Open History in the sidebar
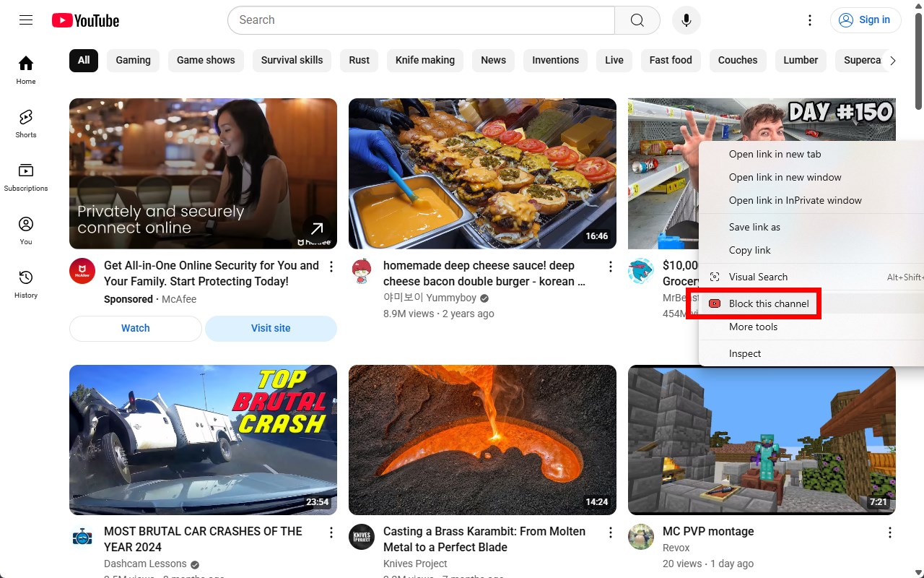Viewport: 924px width, 578px height. 26,283
